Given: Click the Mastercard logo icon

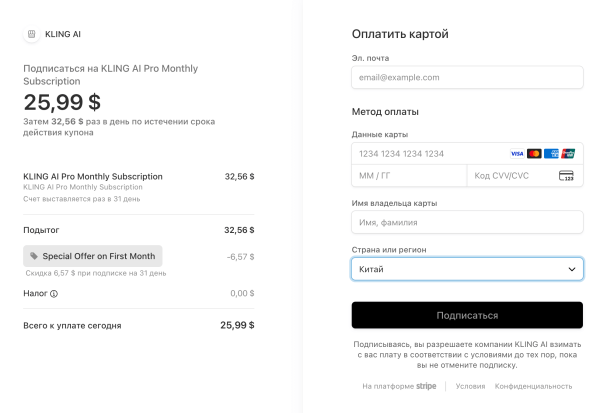Looking at the screenshot, I should pyautogui.click(x=534, y=154).
